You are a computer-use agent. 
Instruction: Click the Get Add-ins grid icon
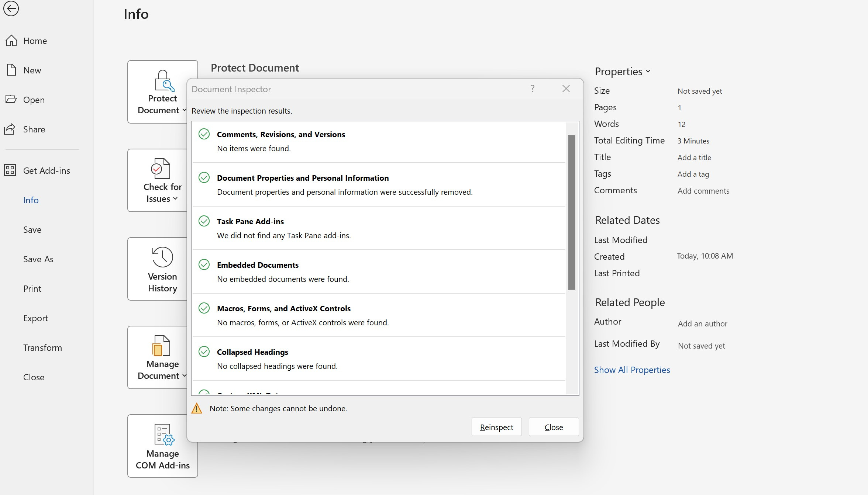(x=10, y=170)
